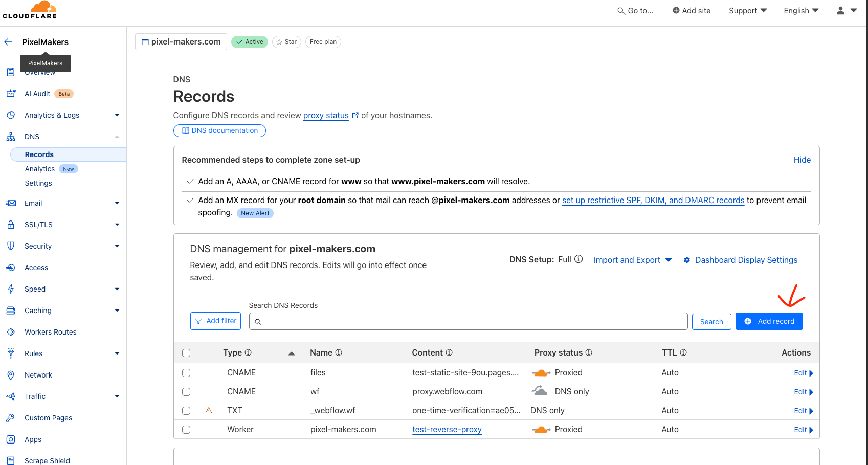Click the Add filter button
Screen dimensions: 868x465
pos(215,321)
